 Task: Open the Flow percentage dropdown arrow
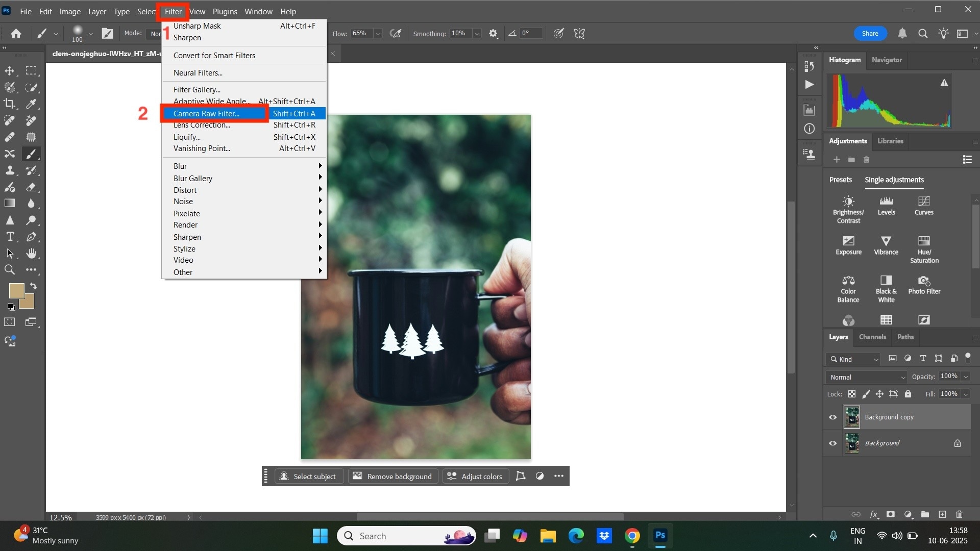(x=378, y=34)
